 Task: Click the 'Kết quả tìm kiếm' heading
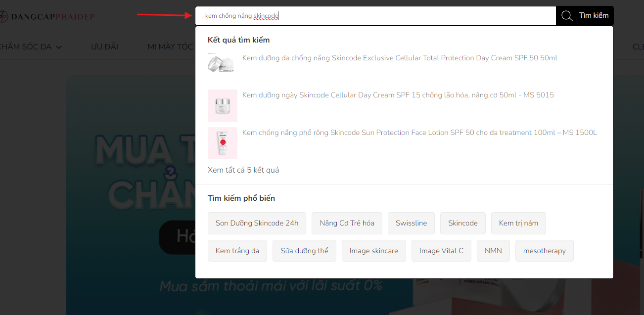(x=239, y=40)
